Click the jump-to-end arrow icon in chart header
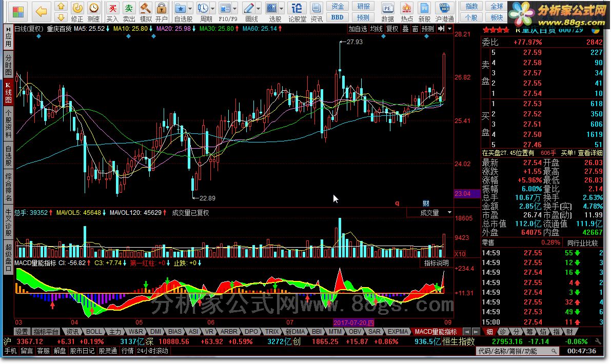This screenshot has width=611, height=364. (441, 28)
